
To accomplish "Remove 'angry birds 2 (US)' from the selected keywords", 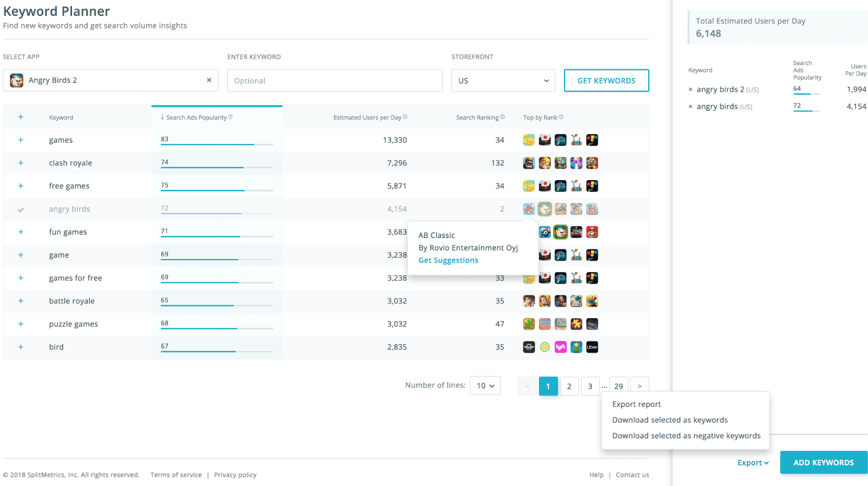I will (690, 89).
